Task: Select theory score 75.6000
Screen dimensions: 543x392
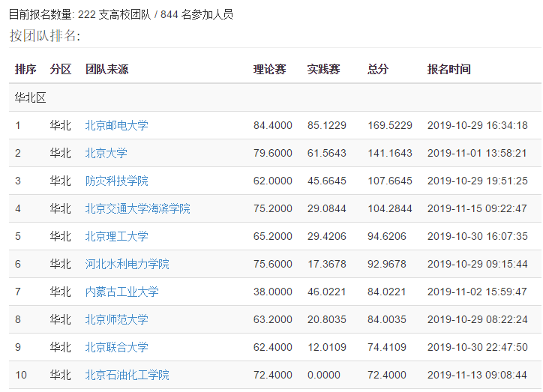Action: 273,264
